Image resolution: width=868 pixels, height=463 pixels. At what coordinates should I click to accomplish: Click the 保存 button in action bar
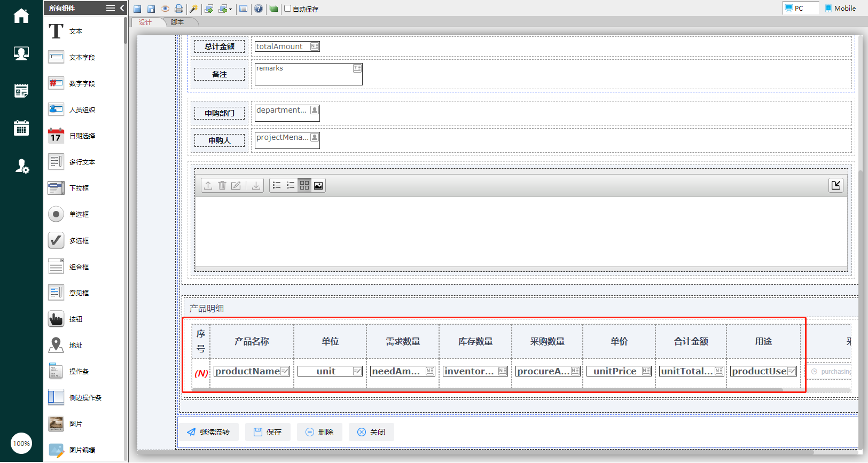(268, 432)
